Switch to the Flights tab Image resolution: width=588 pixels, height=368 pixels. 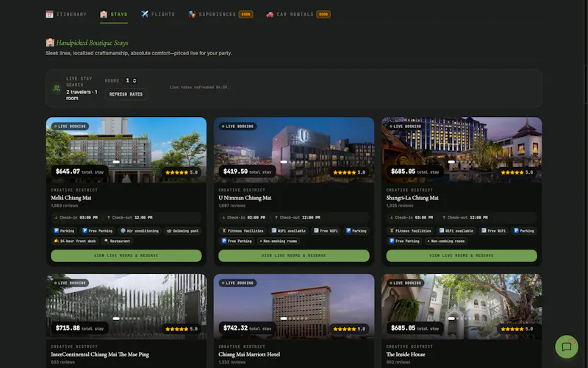coord(158,14)
